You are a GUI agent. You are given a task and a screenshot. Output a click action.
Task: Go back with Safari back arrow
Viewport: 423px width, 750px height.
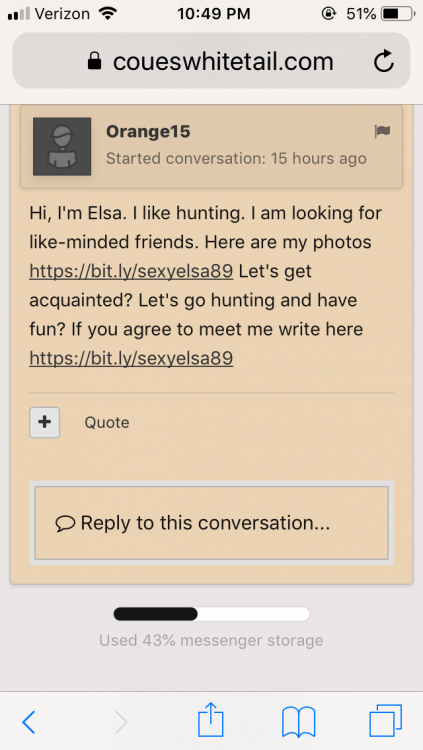pos(29,722)
